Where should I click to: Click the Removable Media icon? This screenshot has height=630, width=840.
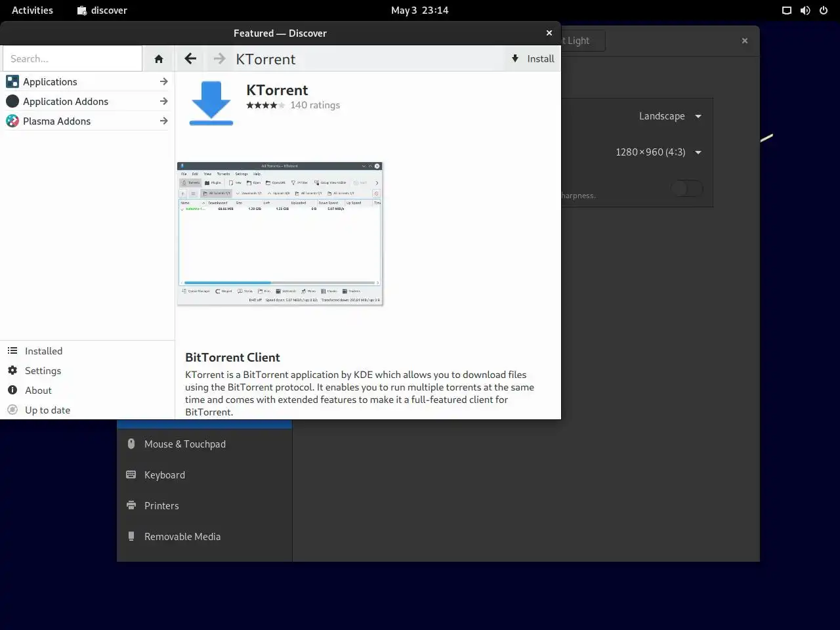pyautogui.click(x=131, y=536)
